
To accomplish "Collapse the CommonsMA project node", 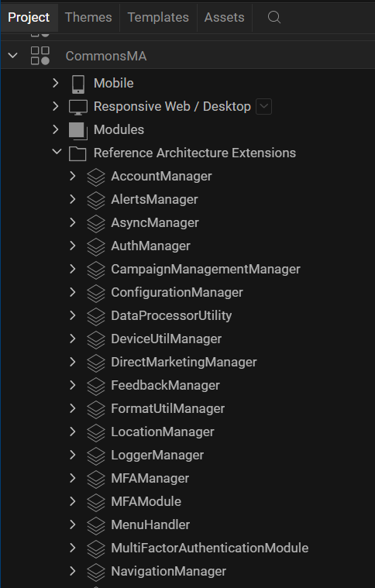I will point(12,56).
